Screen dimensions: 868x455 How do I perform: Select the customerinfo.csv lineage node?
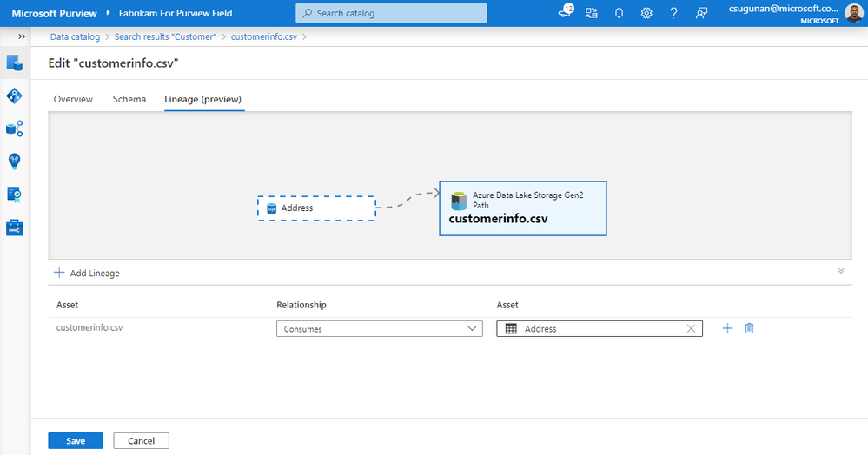point(523,208)
